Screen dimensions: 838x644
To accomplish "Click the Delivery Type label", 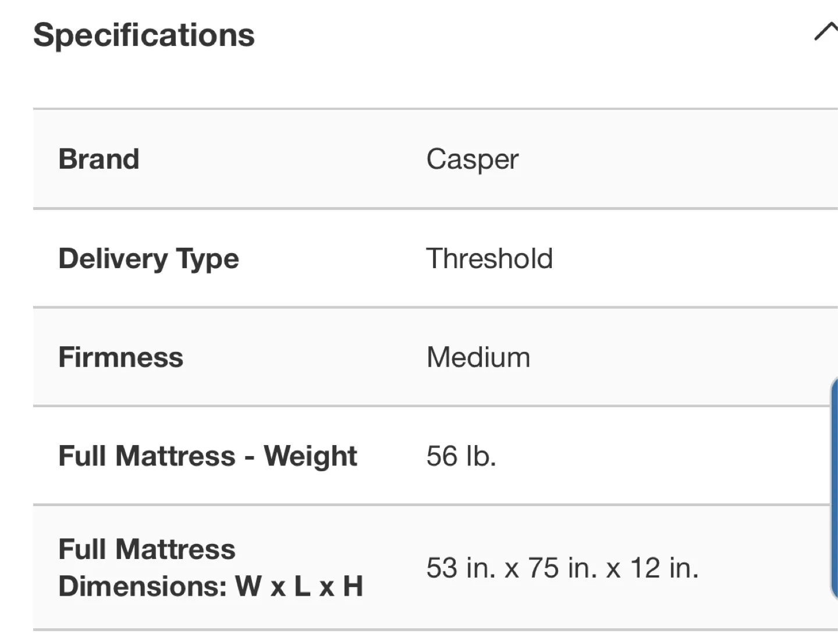I will (x=148, y=258).
